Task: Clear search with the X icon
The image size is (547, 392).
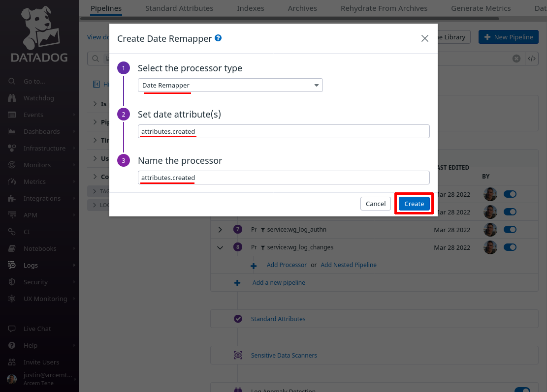Action: coord(516,59)
